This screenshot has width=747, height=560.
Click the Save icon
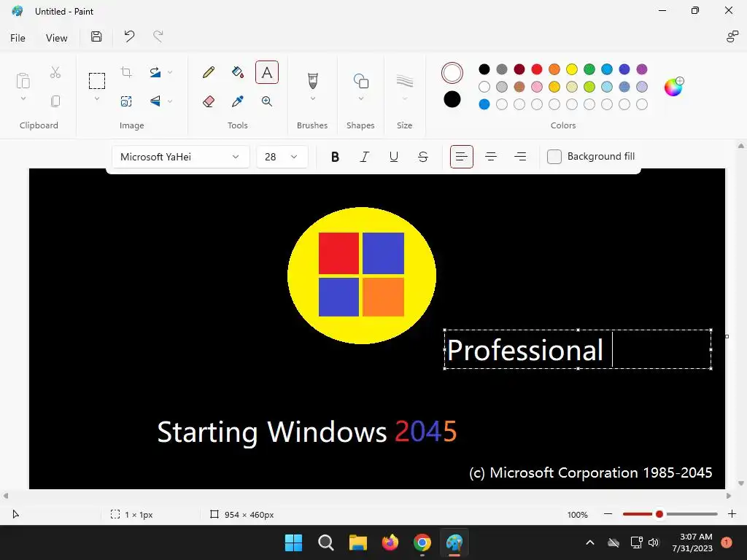[96, 36]
